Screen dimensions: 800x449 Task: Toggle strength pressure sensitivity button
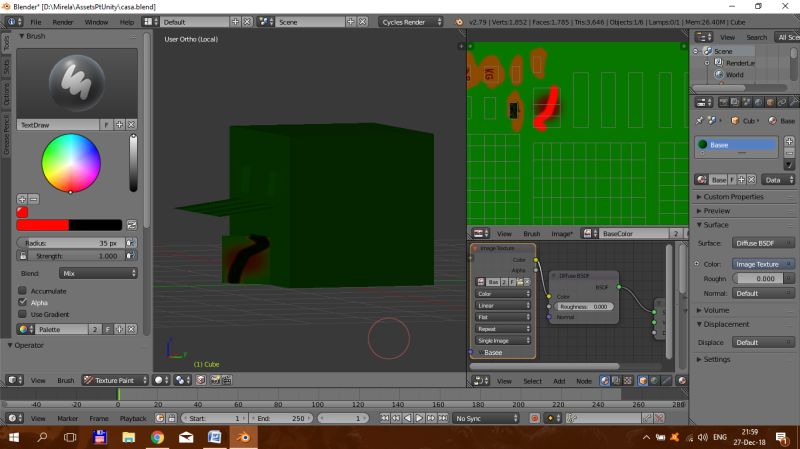pyautogui.click(x=131, y=256)
